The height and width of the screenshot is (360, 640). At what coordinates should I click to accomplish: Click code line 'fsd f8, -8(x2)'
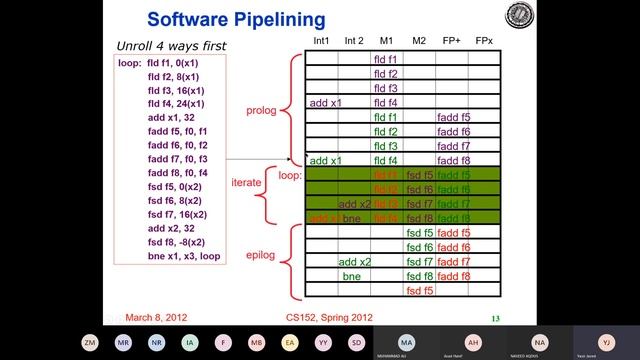pyautogui.click(x=176, y=242)
